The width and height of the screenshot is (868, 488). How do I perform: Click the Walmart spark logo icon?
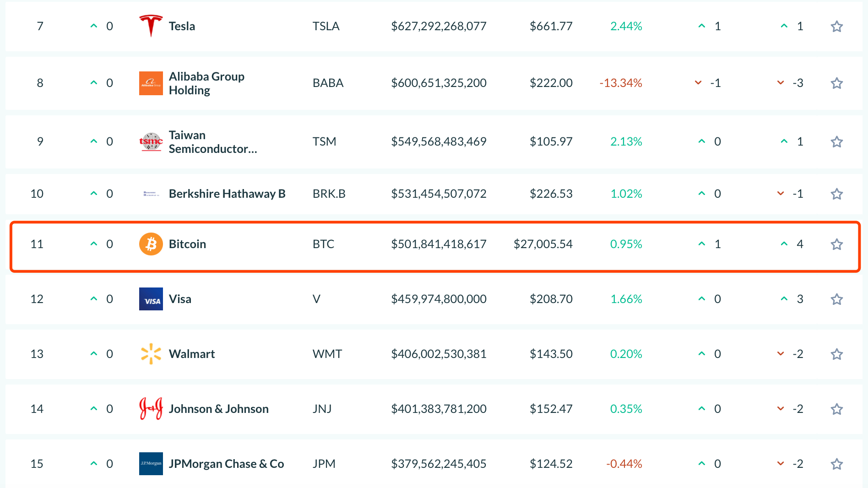151,354
